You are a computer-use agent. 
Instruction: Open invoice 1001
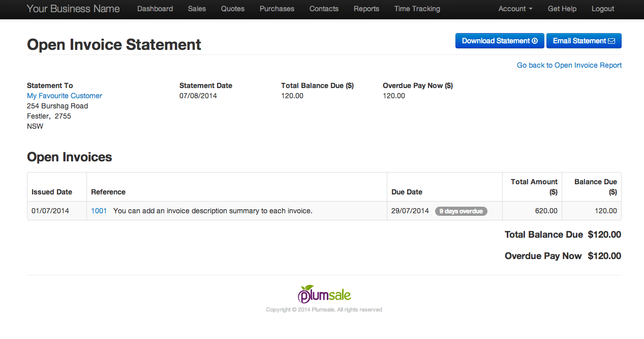pos(99,210)
